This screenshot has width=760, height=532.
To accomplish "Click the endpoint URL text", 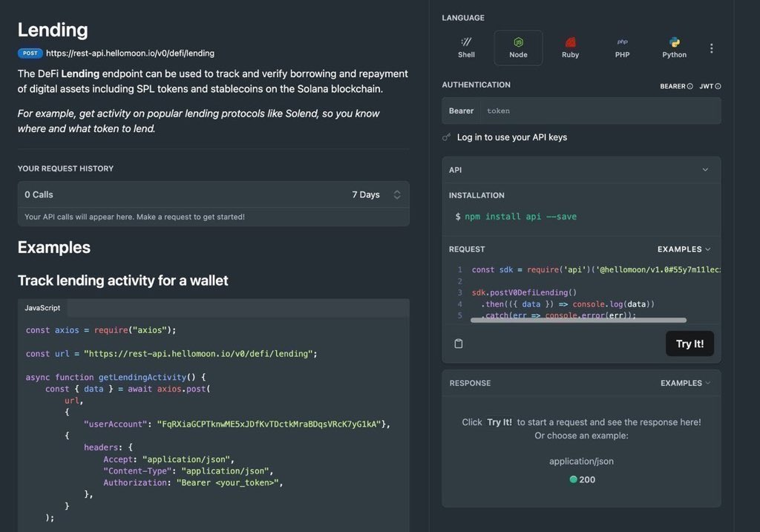I will [x=130, y=53].
